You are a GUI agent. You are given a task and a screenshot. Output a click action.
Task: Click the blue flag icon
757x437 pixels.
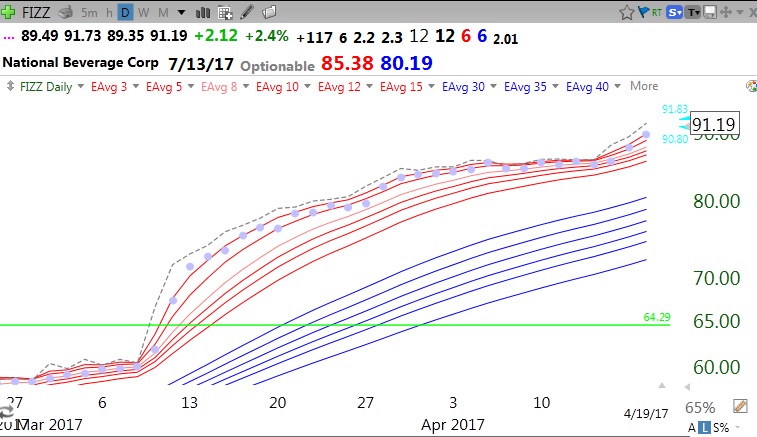(x=643, y=12)
